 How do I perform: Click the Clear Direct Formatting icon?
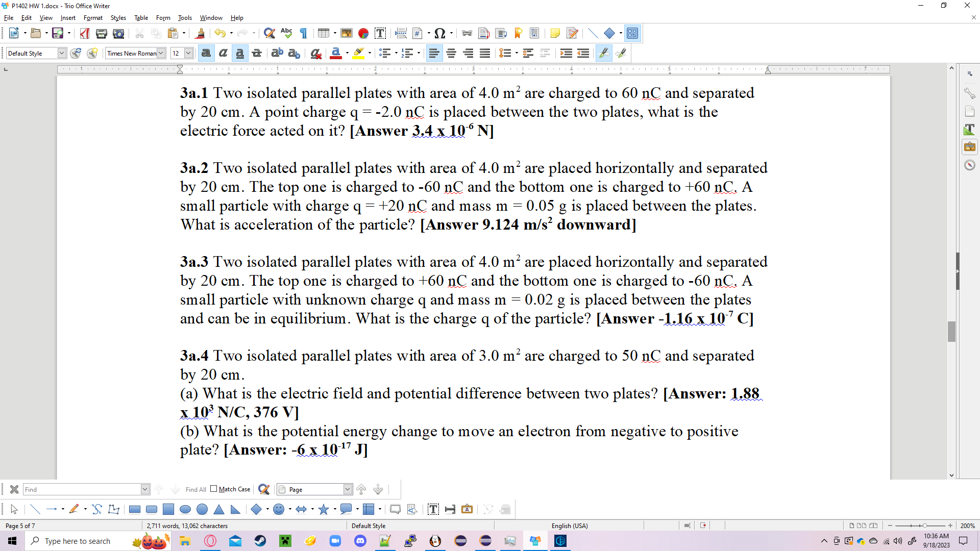pos(316,53)
